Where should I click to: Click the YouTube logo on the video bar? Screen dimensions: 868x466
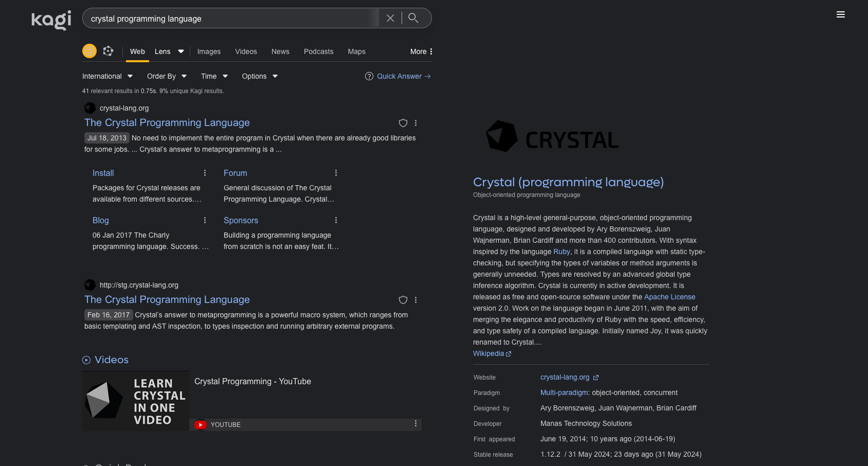click(200, 424)
